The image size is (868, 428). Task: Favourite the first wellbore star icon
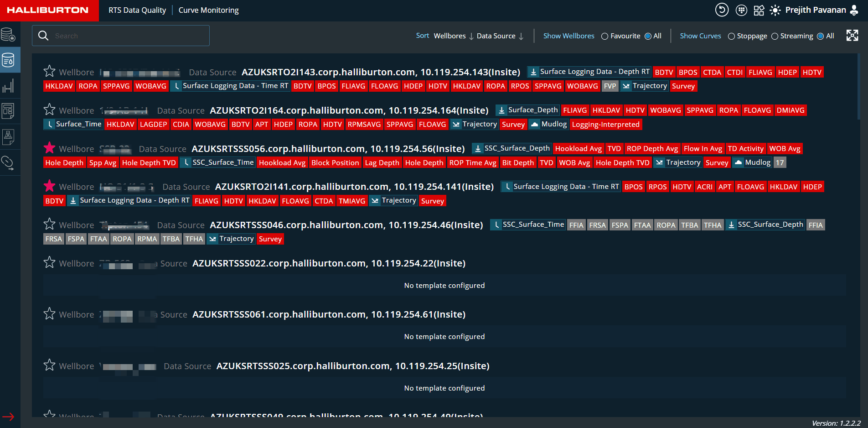click(49, 72)
